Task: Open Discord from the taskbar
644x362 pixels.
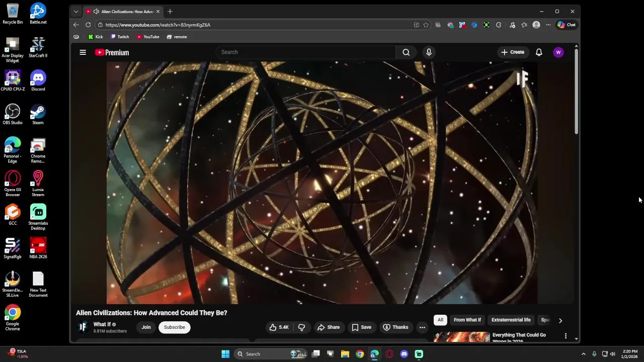Action: pyautogui.click(x=404, y=354)
